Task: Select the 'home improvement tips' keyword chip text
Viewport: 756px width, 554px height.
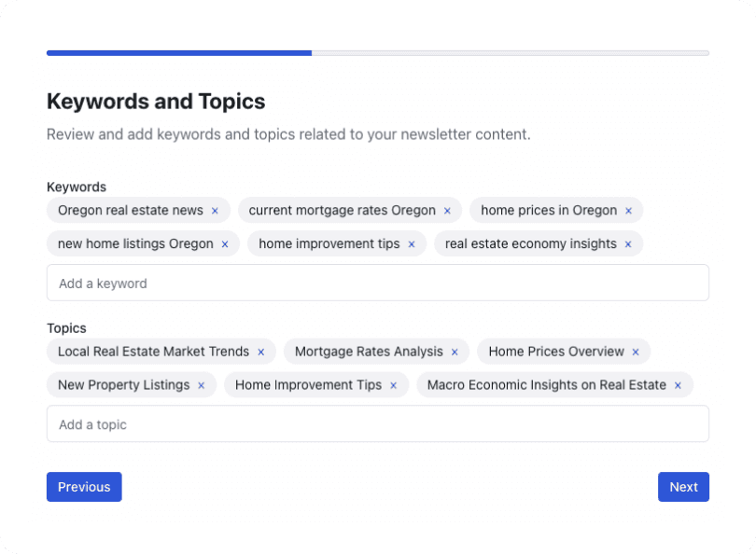Action: (329, 243)
